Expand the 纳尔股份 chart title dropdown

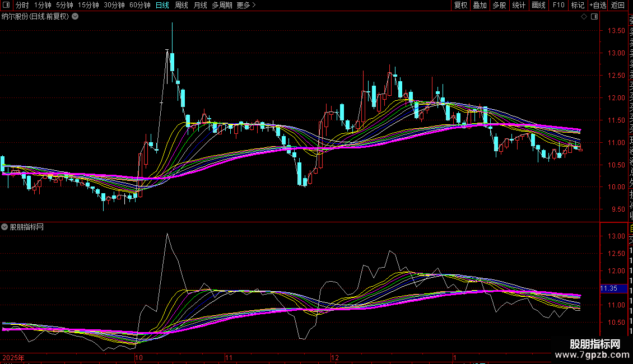pyautogui.click(x=75, y=16)
